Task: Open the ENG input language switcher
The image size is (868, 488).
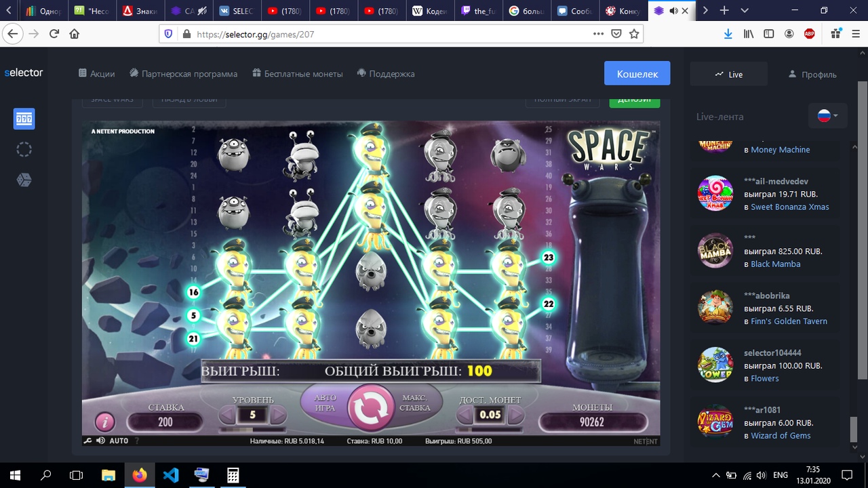Action: click(x=781, y=475)
